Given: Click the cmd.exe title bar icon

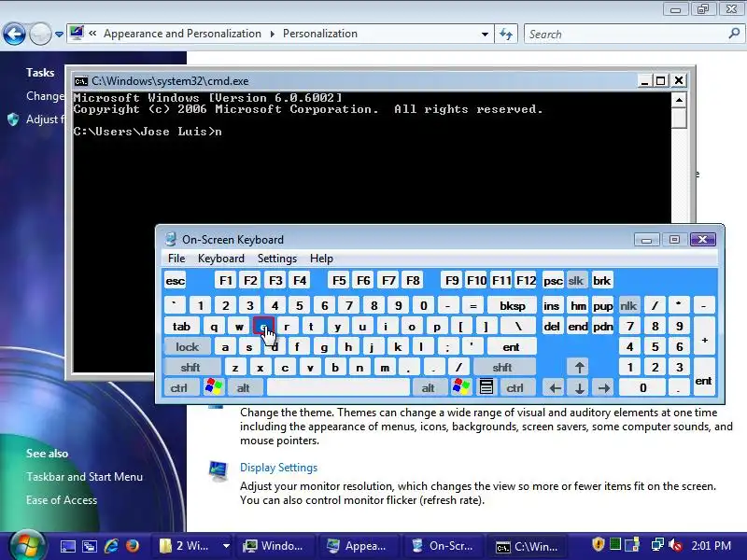Looking at the screenshot, I should pyautogui.click(x=81, y=81).
